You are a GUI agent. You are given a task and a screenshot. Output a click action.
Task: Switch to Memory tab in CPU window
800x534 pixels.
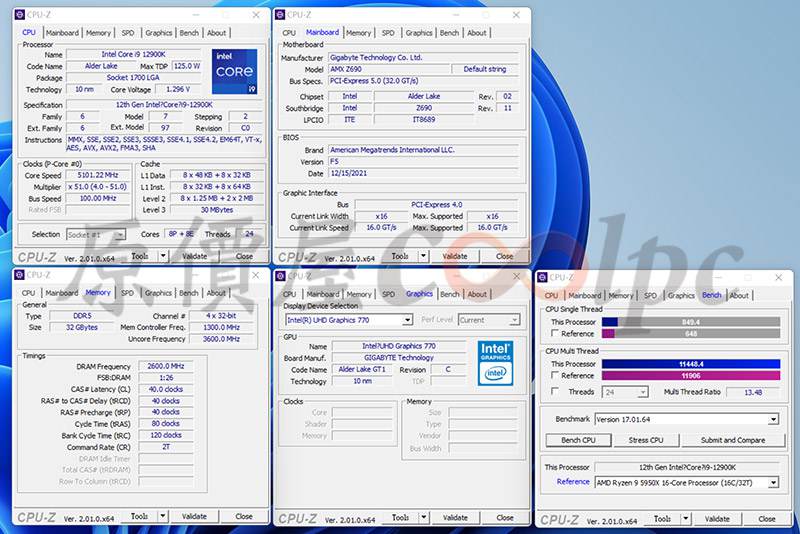(x=98, y=33)
